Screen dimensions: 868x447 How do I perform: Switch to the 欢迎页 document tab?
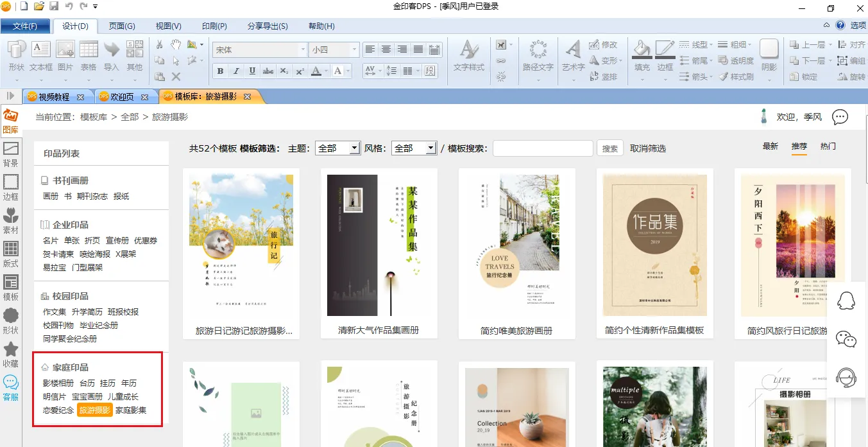[x=122, y=97]
